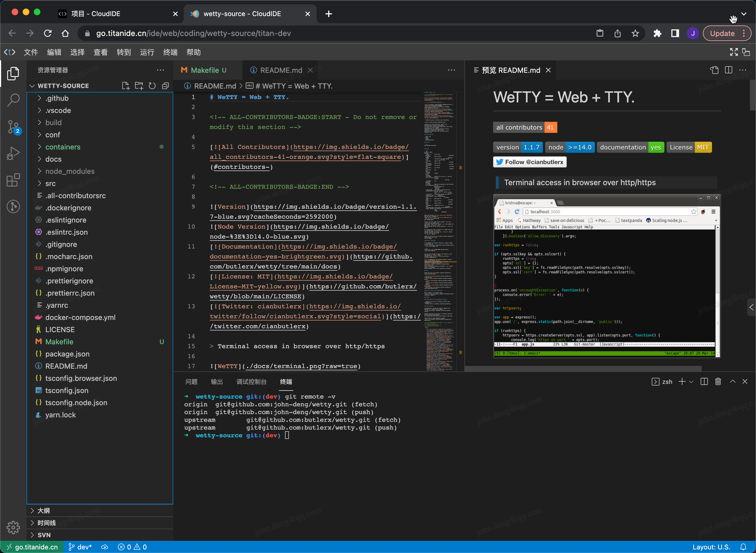Expand the 大纲 outline section
This screenshot has height=553, width=756.
(x=43, y=510)
